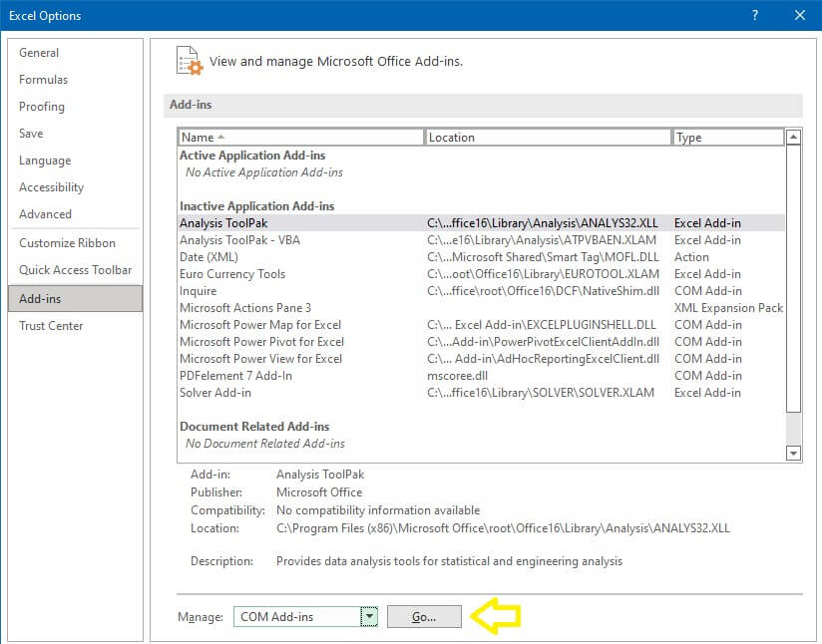Viewport: 822px width, 644px height.
Task: Select the Inquire add-in row
Action: [481, 291]
